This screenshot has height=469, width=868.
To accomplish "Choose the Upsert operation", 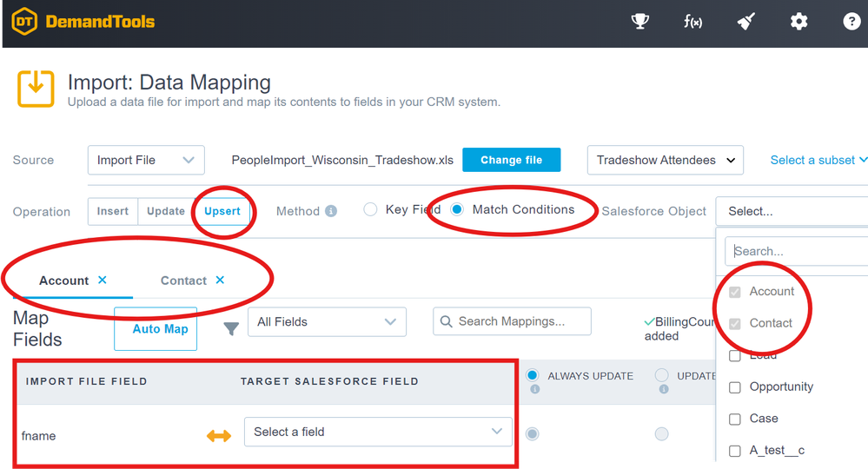I will click(x=222, y=211).
